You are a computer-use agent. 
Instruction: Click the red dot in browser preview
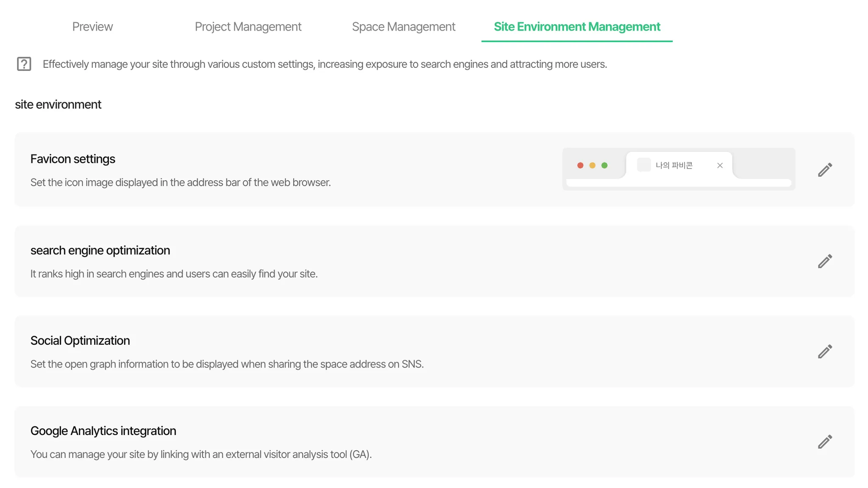[580, 165]
